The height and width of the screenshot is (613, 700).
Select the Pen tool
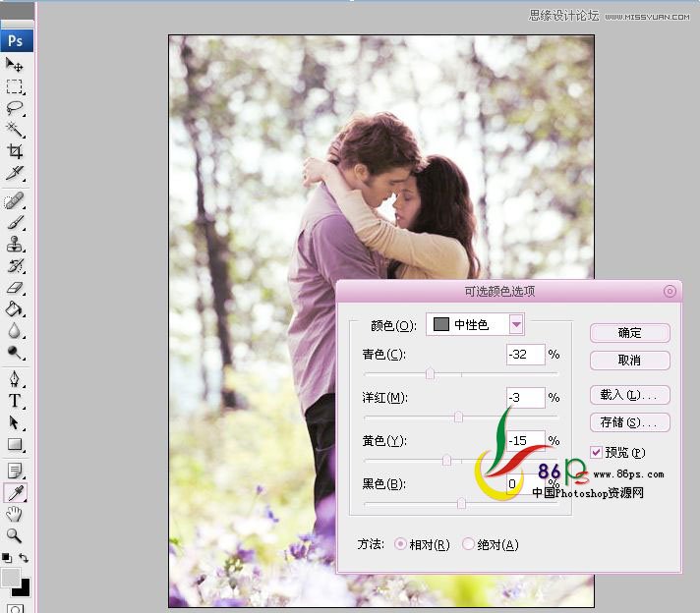point(15,378)
